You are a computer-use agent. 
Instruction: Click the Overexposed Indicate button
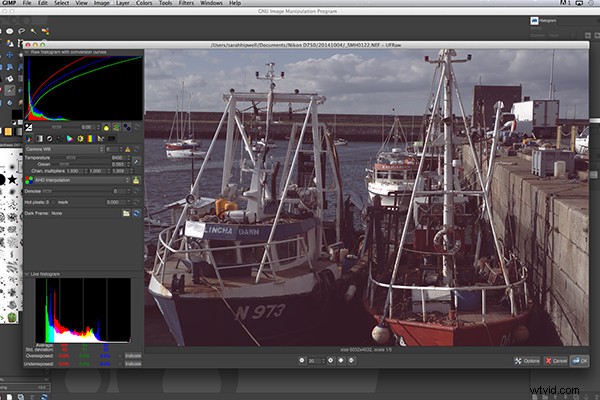133,356
